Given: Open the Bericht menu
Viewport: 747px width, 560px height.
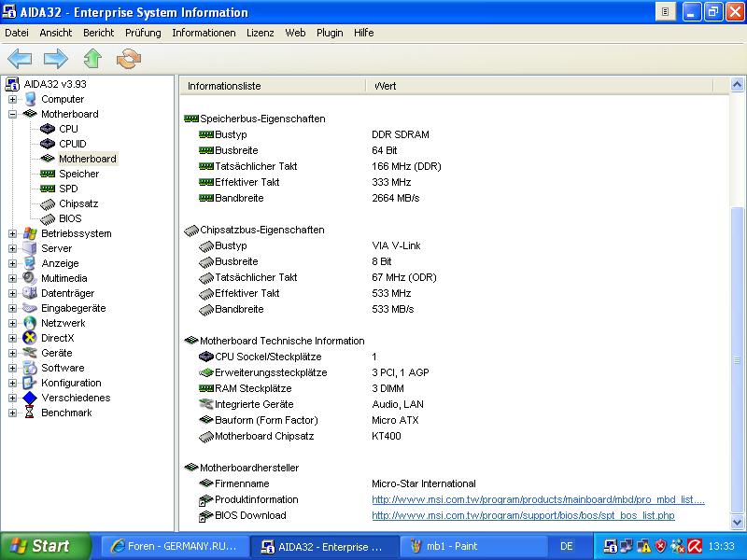Looking at the screenshot, I should click(x=99, y=33).
